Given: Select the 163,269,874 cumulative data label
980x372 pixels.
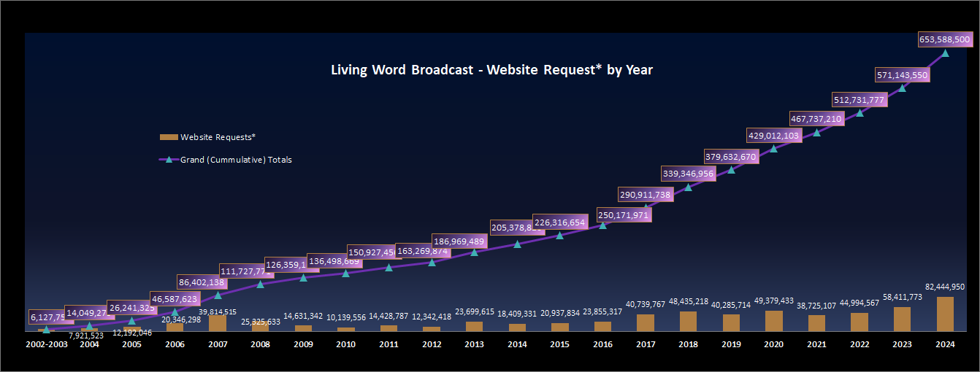Looking at the screenshot, I should pos(423,251).
